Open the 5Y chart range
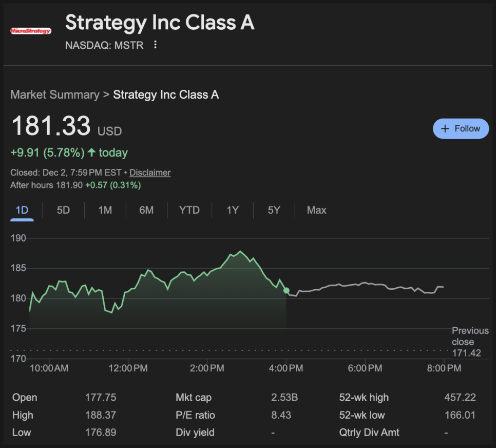496x448 pixels. 274,210
